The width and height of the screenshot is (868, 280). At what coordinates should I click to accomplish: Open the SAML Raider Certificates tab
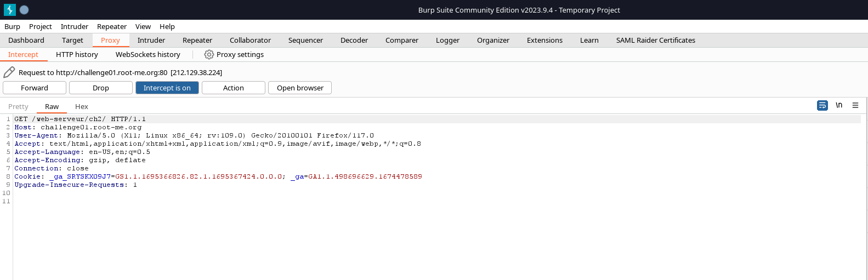point(656,40)
